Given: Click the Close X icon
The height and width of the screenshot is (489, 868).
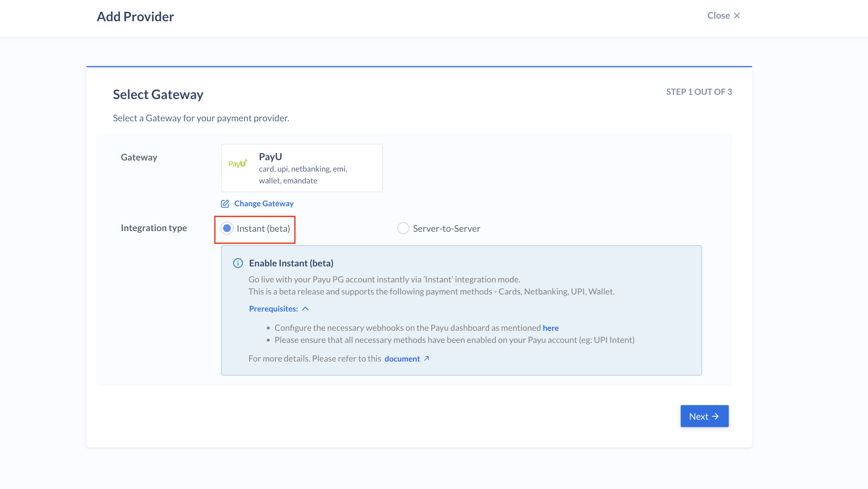Looking at the screenshot, I should click(737, 15).
